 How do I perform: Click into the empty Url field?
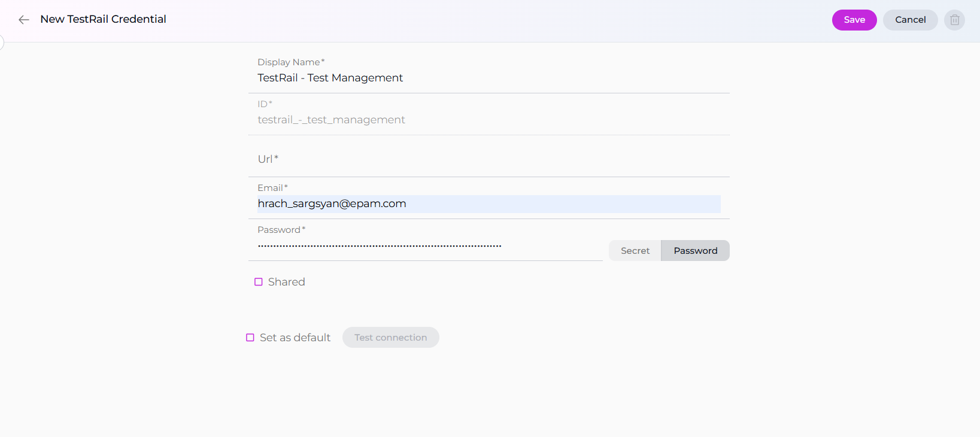click(x=488, y=160)
